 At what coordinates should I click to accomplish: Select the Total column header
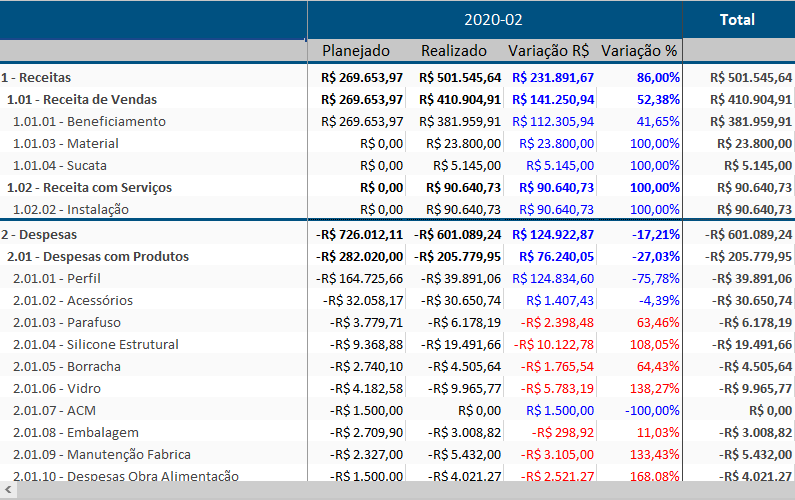click(738, 19)
